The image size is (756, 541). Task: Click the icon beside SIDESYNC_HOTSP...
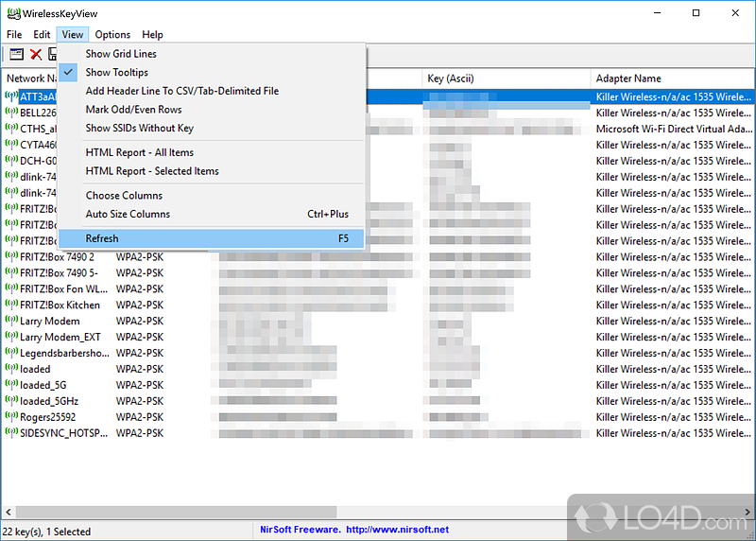(x=11, y=432)
